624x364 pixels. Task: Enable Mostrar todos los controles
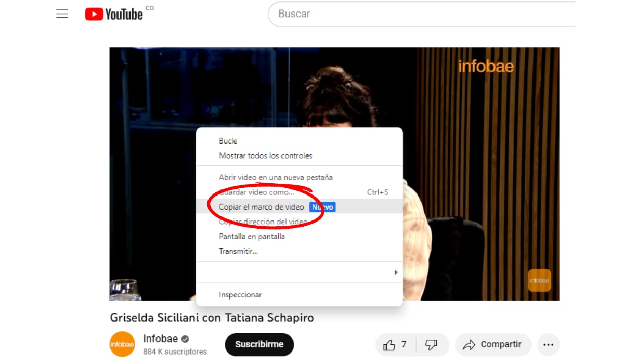266,155
